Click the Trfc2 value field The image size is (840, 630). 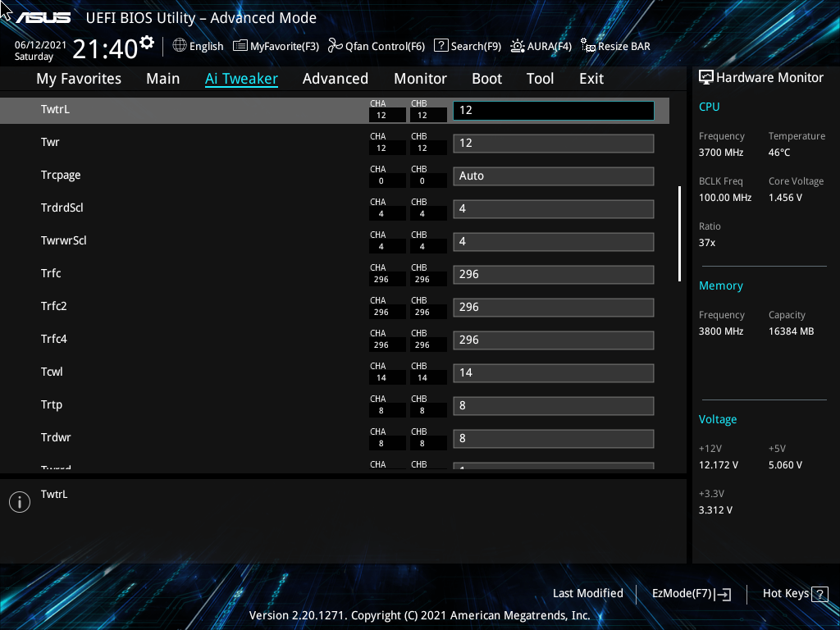[554, 307]
